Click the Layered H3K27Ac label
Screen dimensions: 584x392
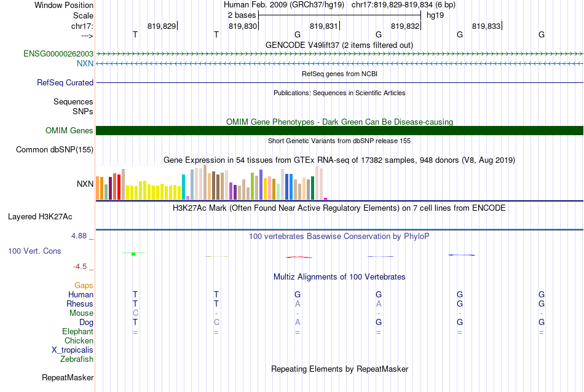40,217
